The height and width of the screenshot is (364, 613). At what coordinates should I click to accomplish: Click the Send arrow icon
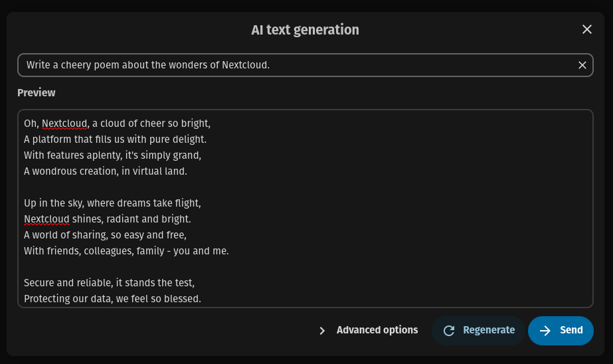[545, 331]
